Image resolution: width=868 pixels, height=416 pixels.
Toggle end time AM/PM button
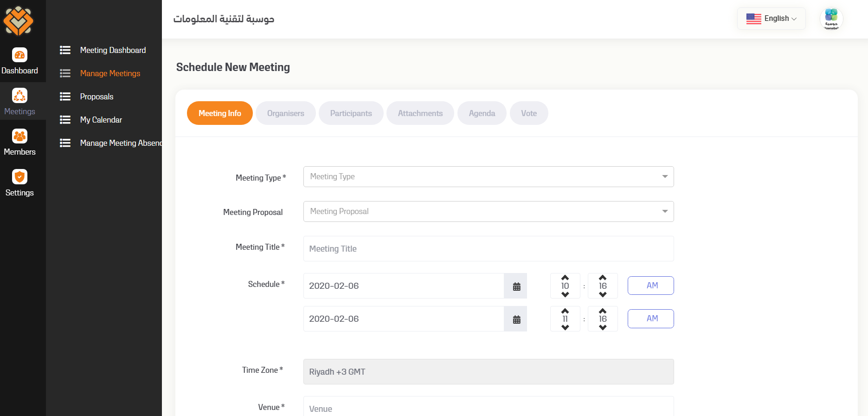[650, 318]
